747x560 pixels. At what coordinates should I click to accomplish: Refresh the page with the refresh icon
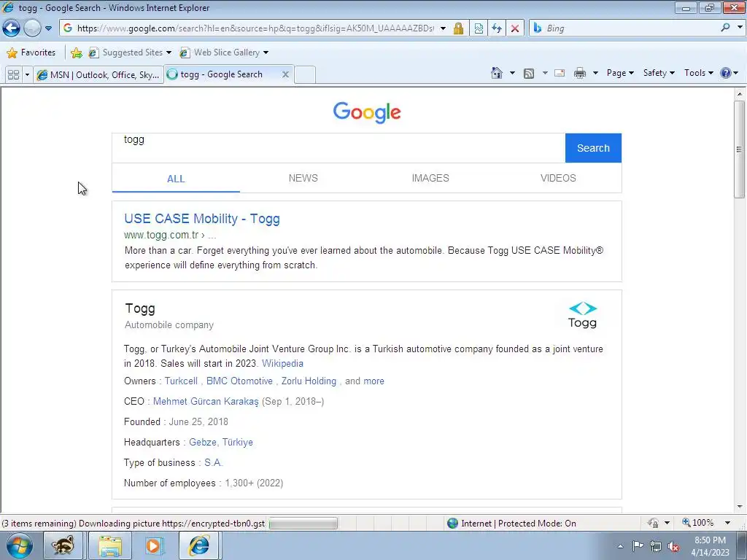[x=497, y=28]
